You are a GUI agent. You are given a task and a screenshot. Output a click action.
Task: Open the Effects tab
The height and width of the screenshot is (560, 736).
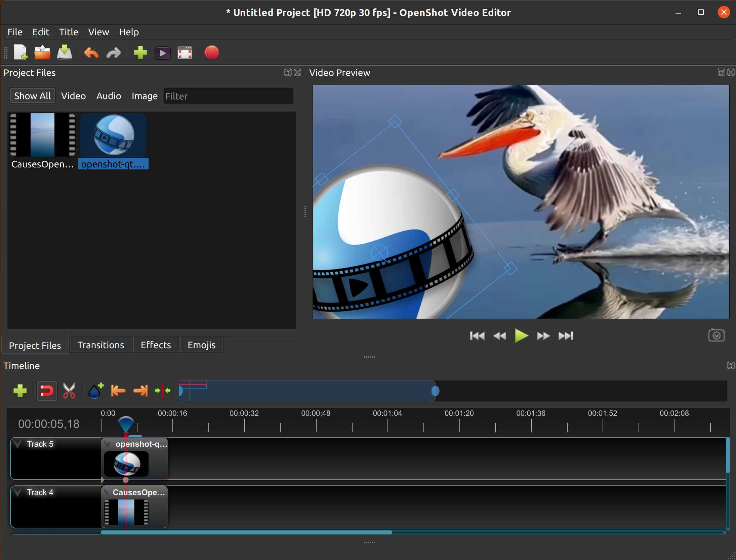[x=155, y=345]
